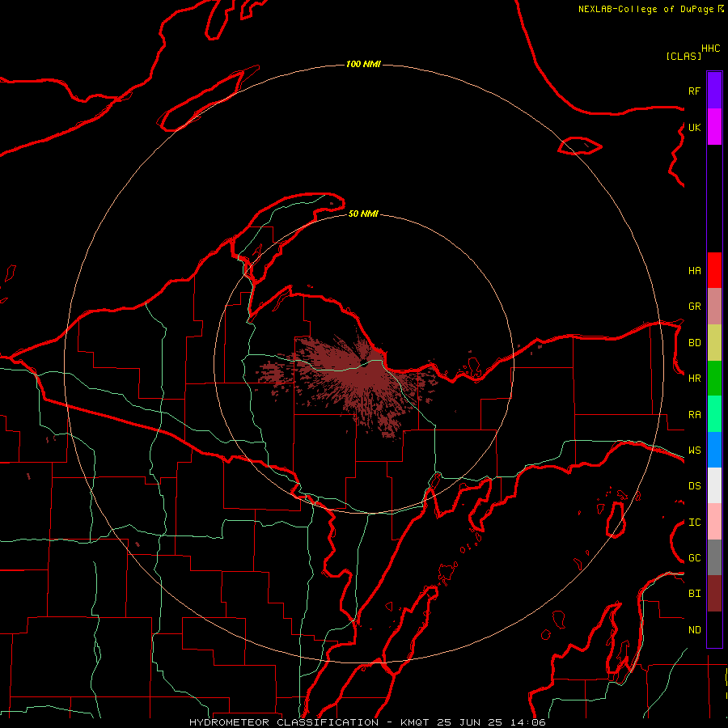Click the purple RF color swatch
Screen dimensions: 728x728
[714, 90]
